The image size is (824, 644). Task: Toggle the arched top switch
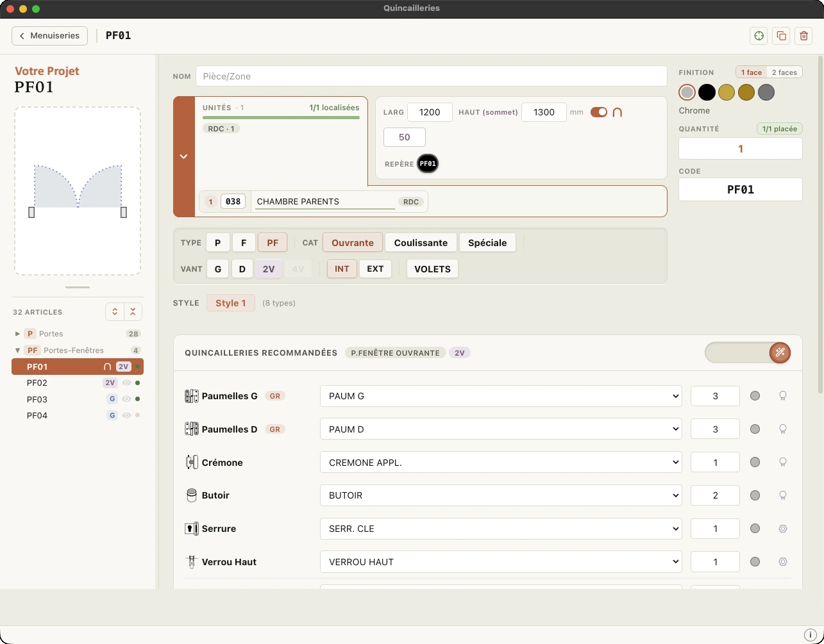point(599,112)
